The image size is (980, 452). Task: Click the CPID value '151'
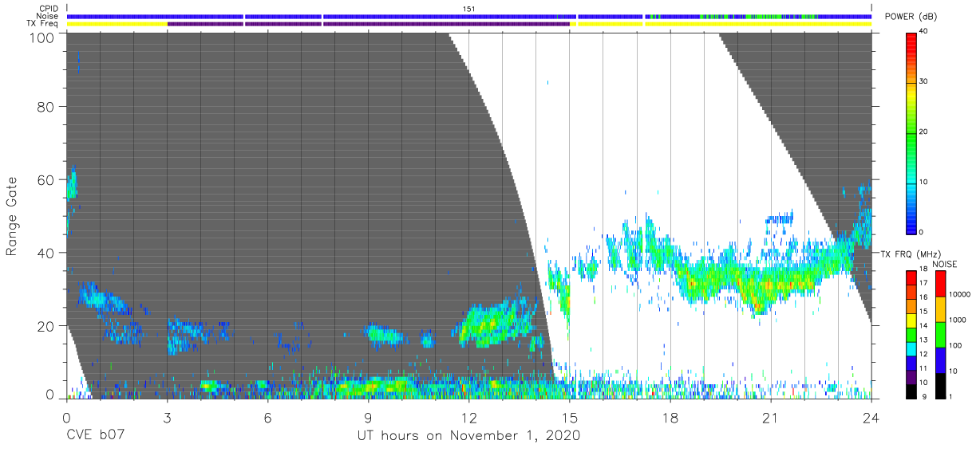(469, 9)
